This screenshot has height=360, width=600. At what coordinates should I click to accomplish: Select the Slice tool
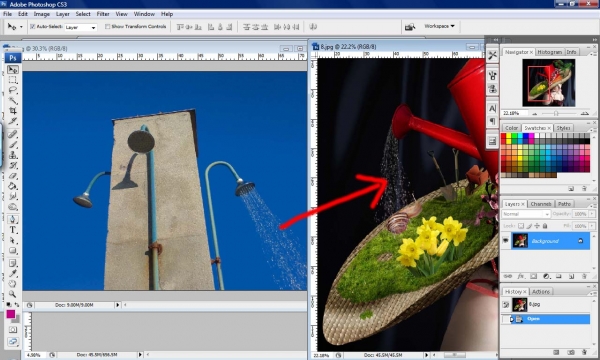(x=13, y=121)
